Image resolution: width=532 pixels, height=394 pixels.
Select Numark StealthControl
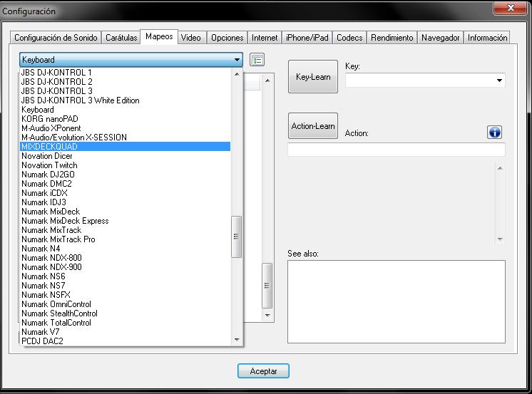pos(126,313)
